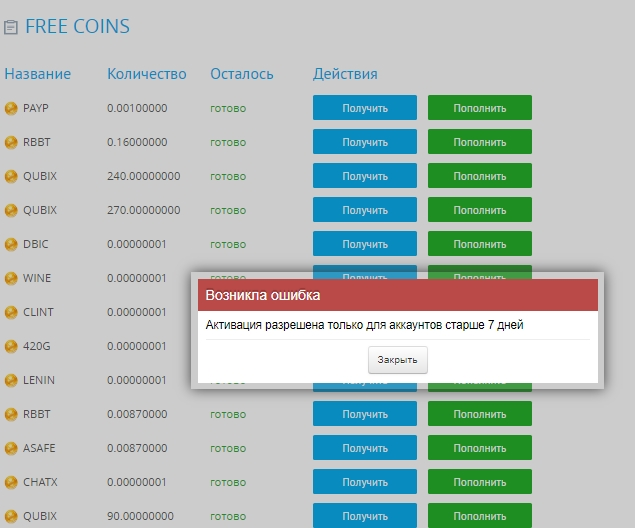The height and width of the screenshot is (528, 635).
Task: Click Пополнить in the ASAFE row
Action: click(x=479, y=448)
